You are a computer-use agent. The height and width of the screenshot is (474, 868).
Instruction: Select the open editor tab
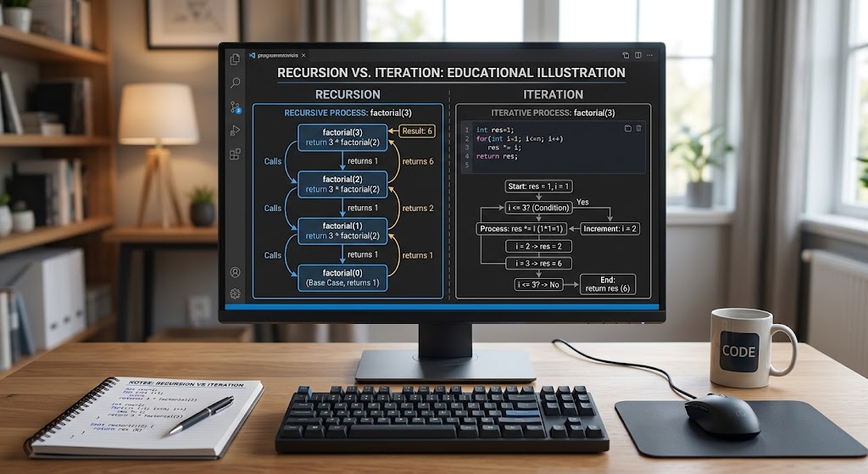coord(277,55)
